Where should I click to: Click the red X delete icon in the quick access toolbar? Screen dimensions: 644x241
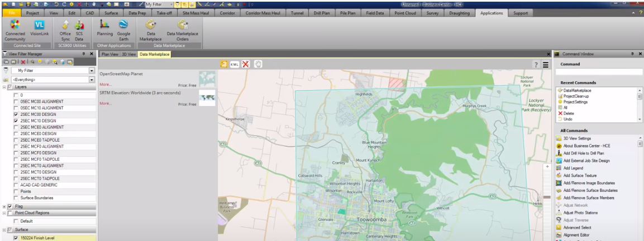tap(79, 4)
